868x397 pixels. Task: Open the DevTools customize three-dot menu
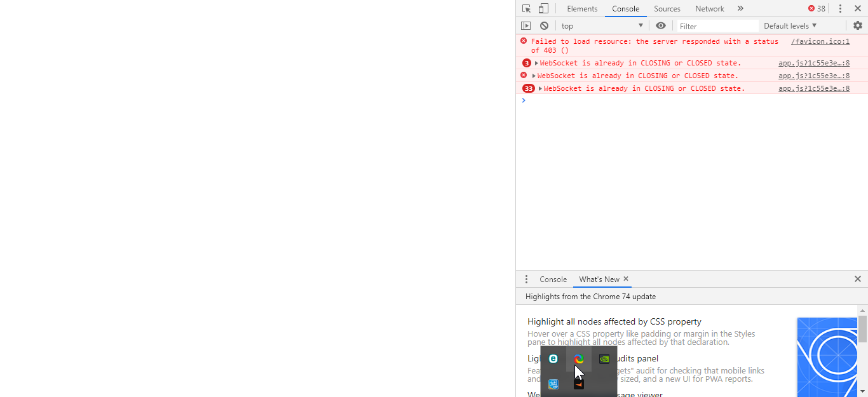point(840,8)
